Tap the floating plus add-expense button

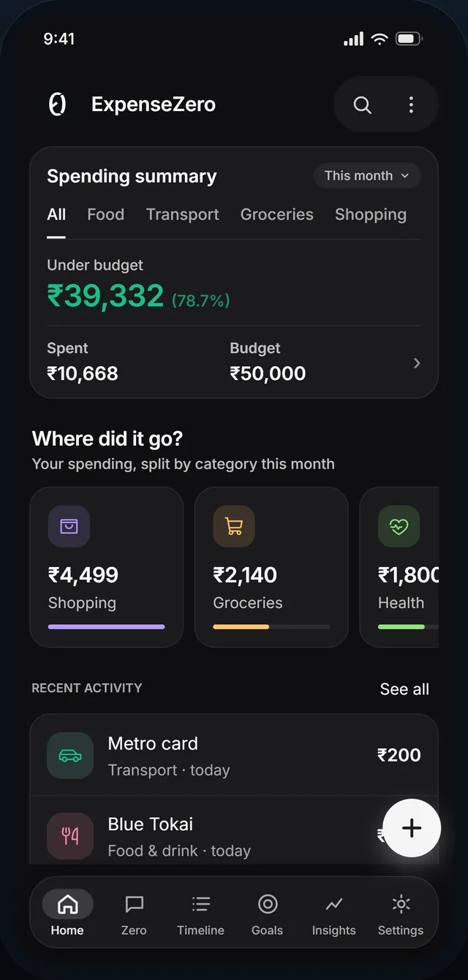coord(412,828)
